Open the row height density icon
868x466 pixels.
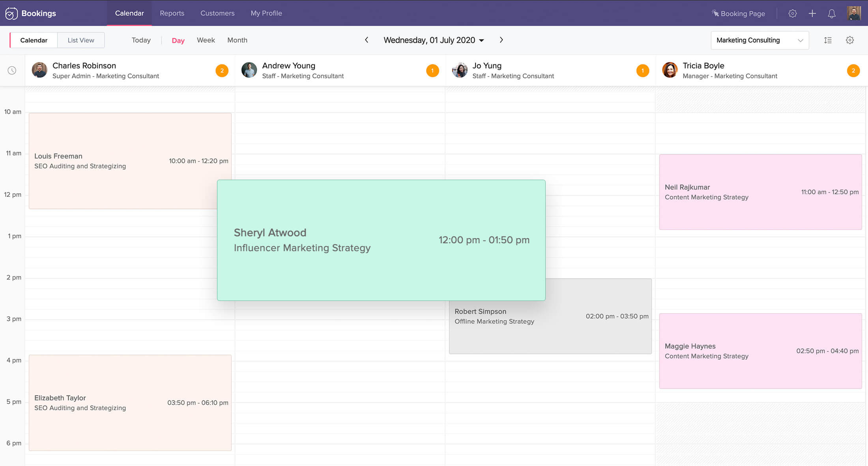(x=828, y=40)
